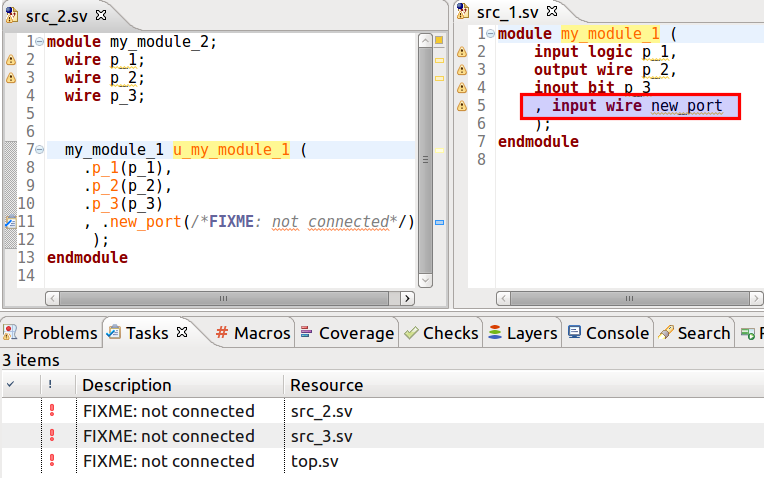The width and height of the screenshot is (764, 478).
Task: Click Tasks view clipboard icon
Action: [114, 332]
